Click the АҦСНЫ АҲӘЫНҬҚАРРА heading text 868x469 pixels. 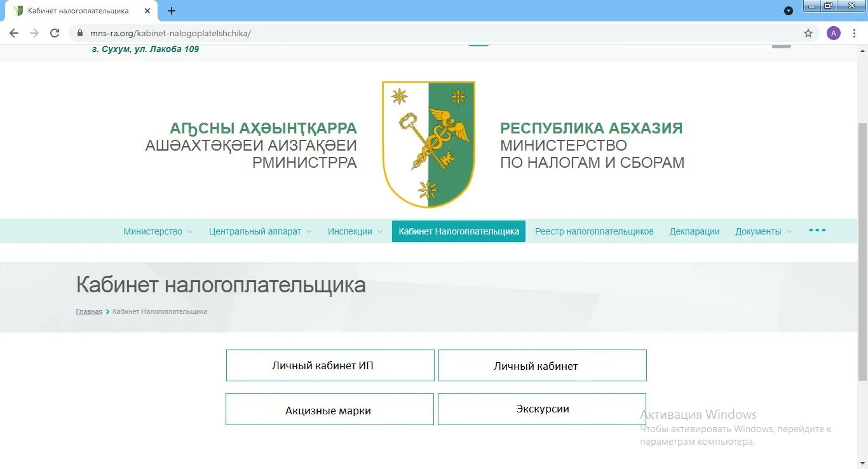(264, 129)
